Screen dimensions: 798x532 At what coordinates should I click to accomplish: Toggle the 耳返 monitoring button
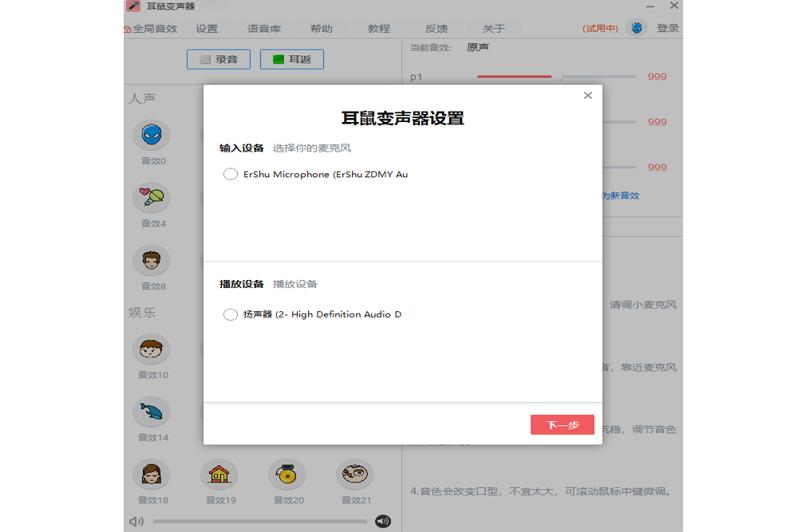(x=291, y=59)
